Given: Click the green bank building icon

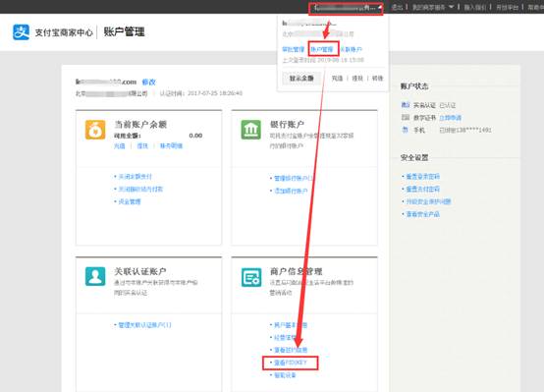Looking at the screenshot, I should [251, 130].
